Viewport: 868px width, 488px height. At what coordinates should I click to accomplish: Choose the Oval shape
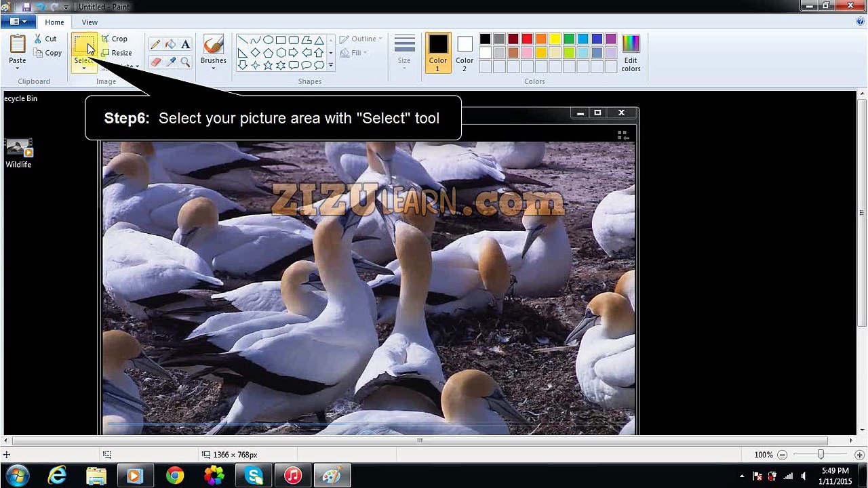[x=268, y=40]
